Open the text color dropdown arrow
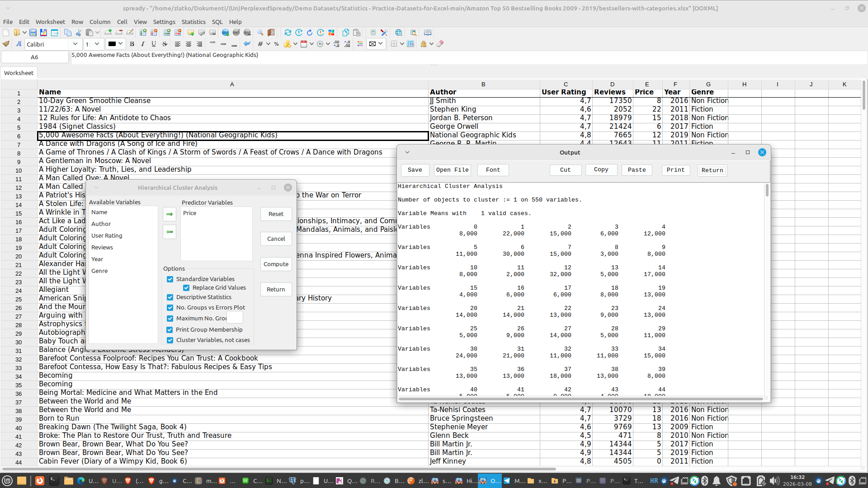This screenshot has width=868, height=488. point(121,44)
